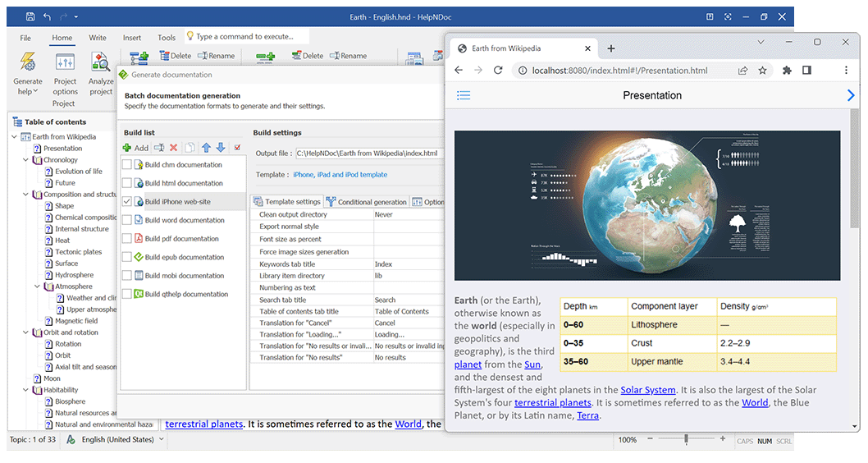
Task: Open the English (United States) language dropdown
Action: [162, 439]
